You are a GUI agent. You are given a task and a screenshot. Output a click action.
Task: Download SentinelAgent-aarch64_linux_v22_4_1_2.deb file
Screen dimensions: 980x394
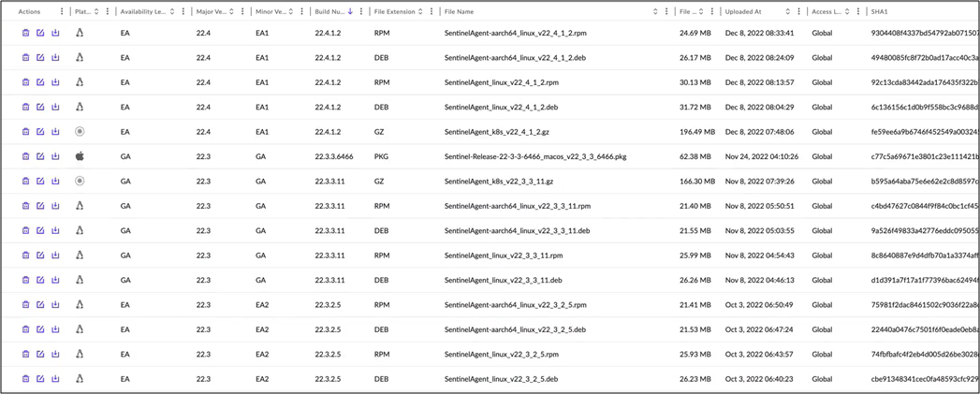coord(54,57)
